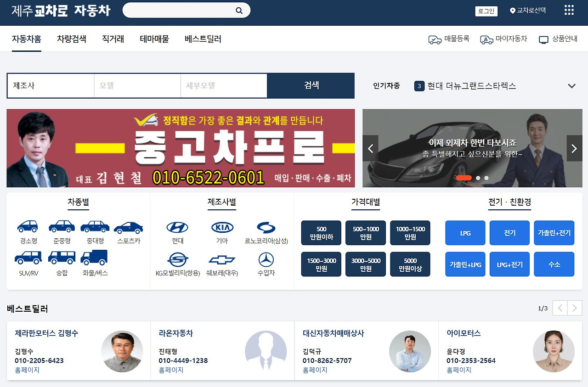
Task: Open 홈페이지 link for 아이모터스
Action: (459, 370)
